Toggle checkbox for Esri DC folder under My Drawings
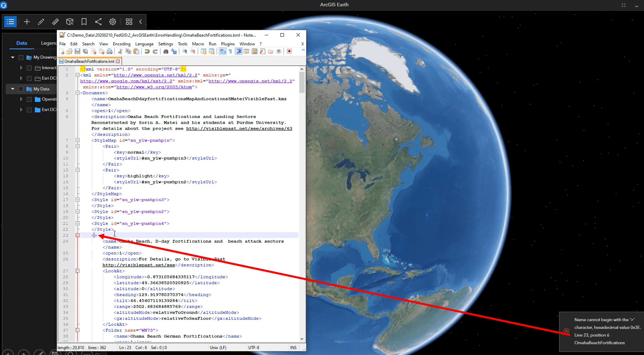 tap(29, 78)
